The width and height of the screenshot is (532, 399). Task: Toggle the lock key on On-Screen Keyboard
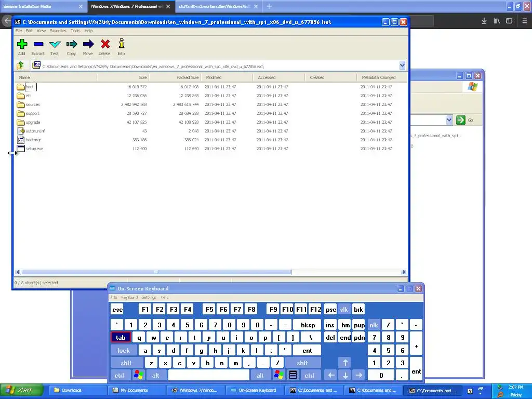tap(124, 351)
